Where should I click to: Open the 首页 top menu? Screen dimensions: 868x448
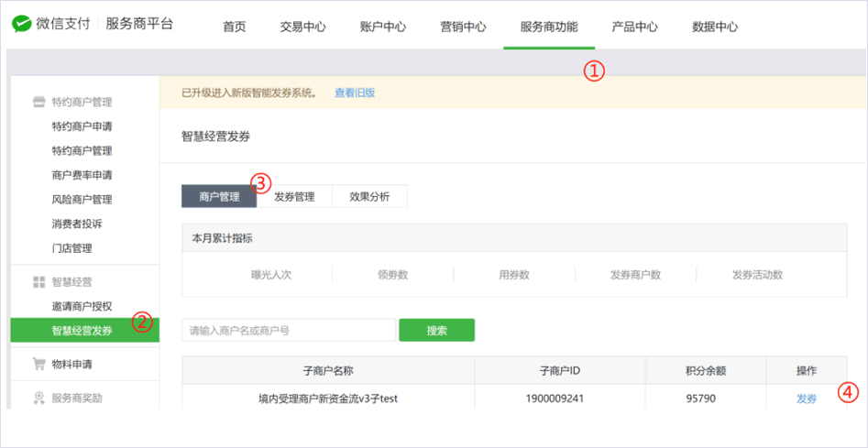[235, 27]
